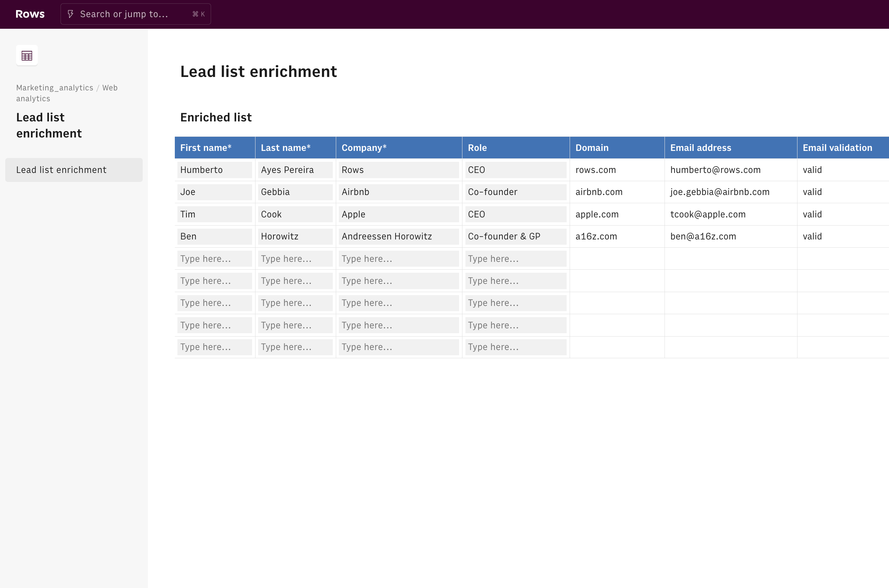Click the Humberto first name cell
889x588 pixels.
tap(214, 170)
